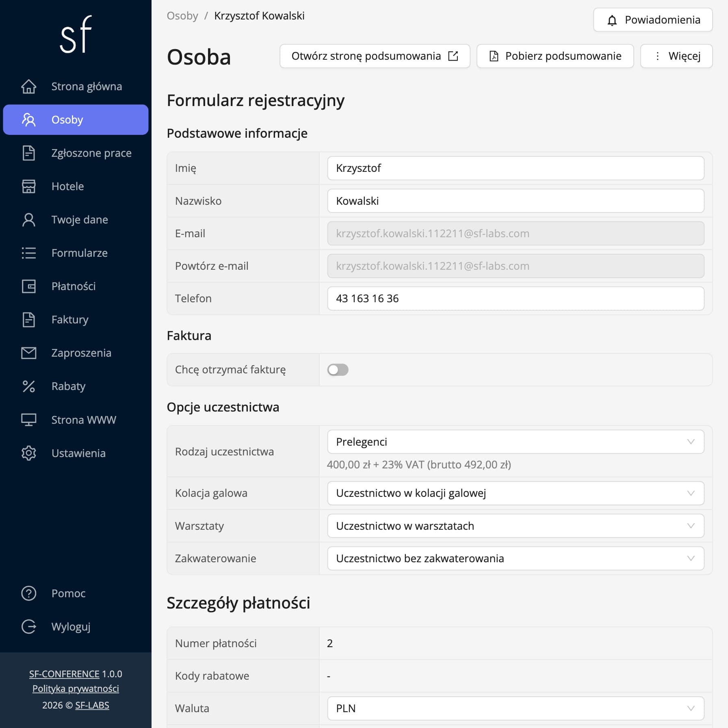
Task: Click the Osoby breadcrumb link
Action: point(182,16)
